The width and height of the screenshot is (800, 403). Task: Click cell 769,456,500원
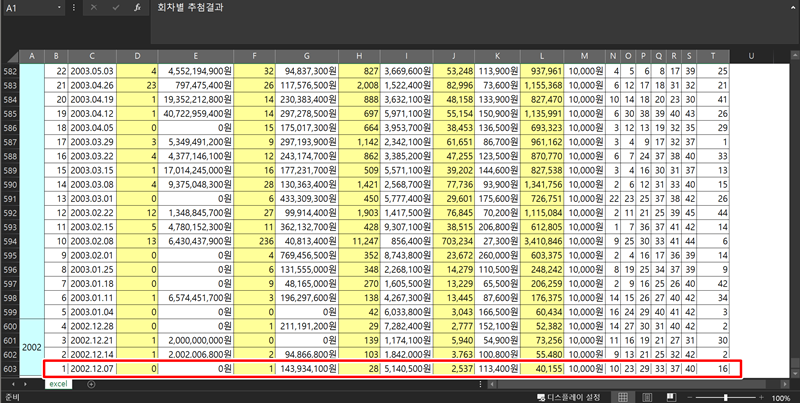coord(306,255)
